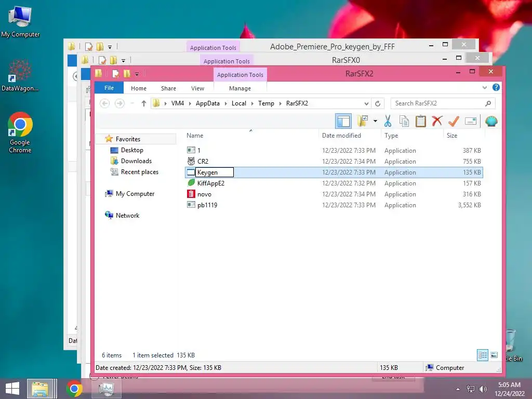
Task: Click the RarSFX2 quick access properties icon
Action: tap(116, 74)
